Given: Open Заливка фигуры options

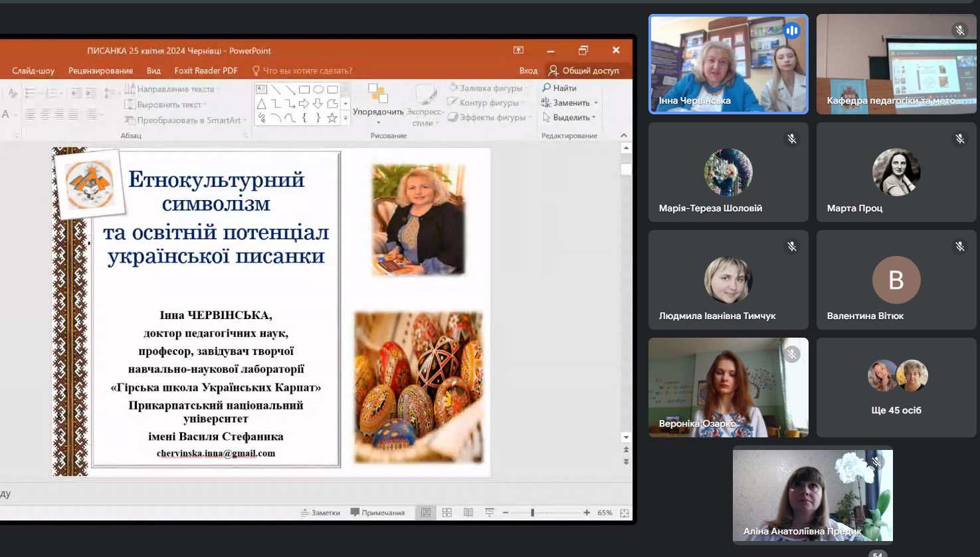Looking at the screenshot, I should 489,88.
